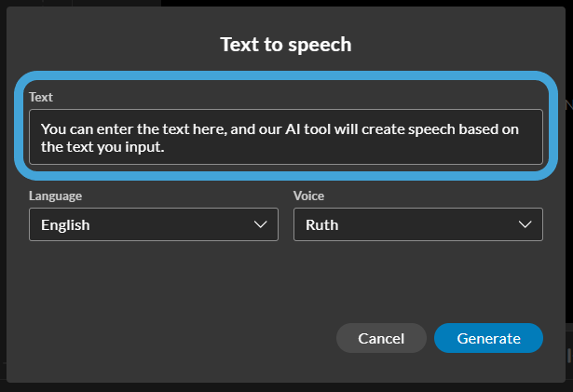
Task: Click the 'Text' field label
Action: (x=41, y=97)
